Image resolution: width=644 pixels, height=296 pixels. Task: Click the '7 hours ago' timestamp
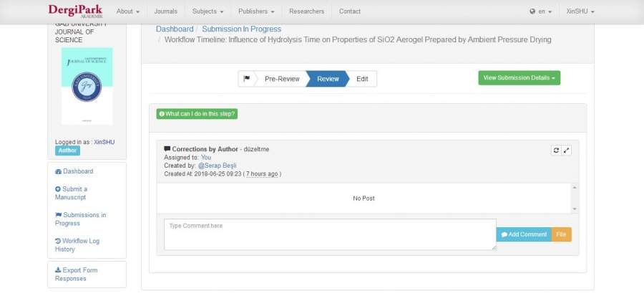coord(262,174)
